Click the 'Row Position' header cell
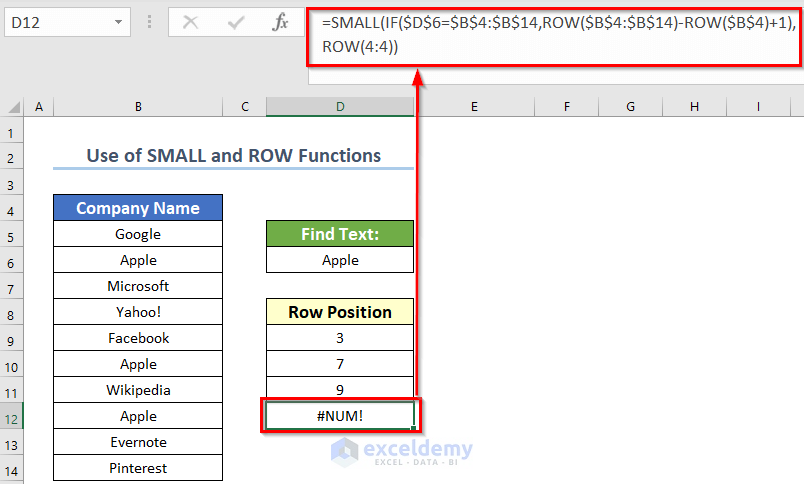This screenshot has width=804, height=484. coord(340,312)
